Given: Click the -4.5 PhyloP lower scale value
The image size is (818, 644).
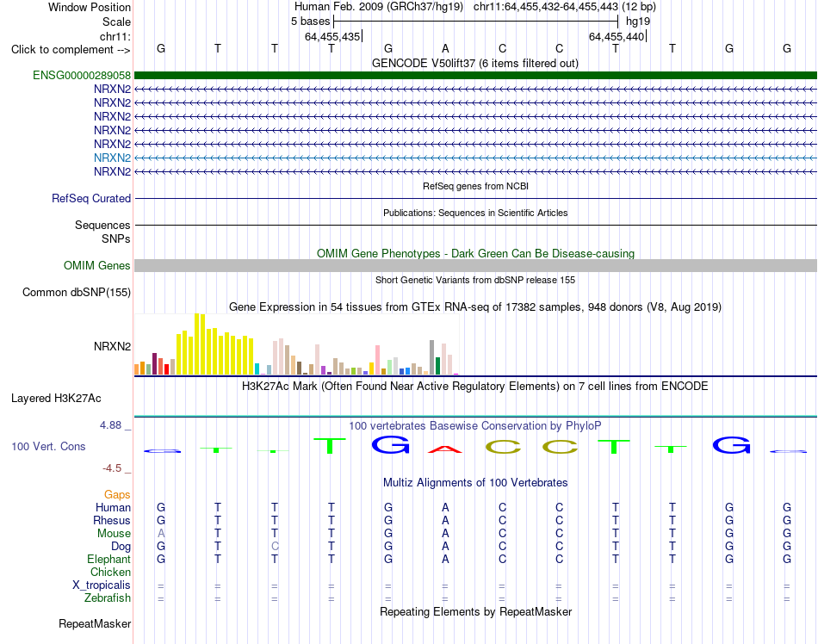Looking at the screenshot, I should (x=112, y=468).
